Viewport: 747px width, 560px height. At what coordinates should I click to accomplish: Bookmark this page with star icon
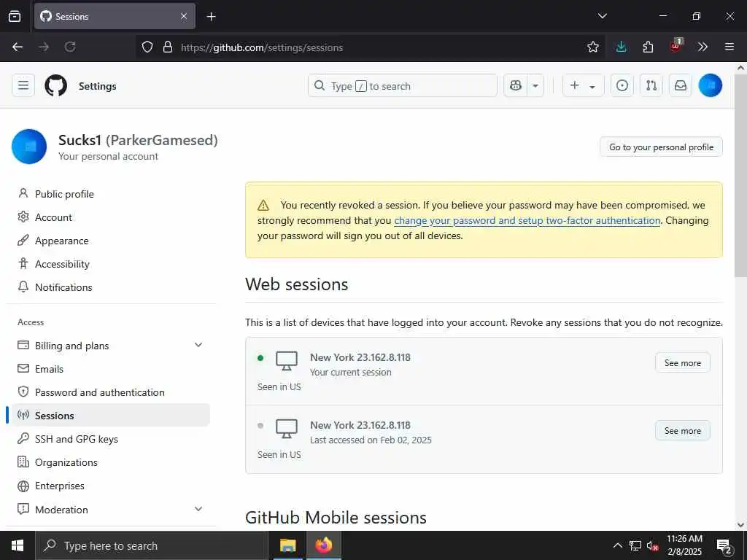(x=593, y=47)
